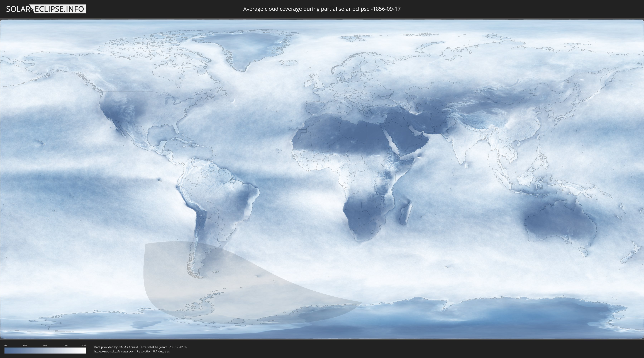The image size is (644, 358).
Task: Click the neo.sci.gsfc.nasa.gov URL text
Action: point(114,352)
